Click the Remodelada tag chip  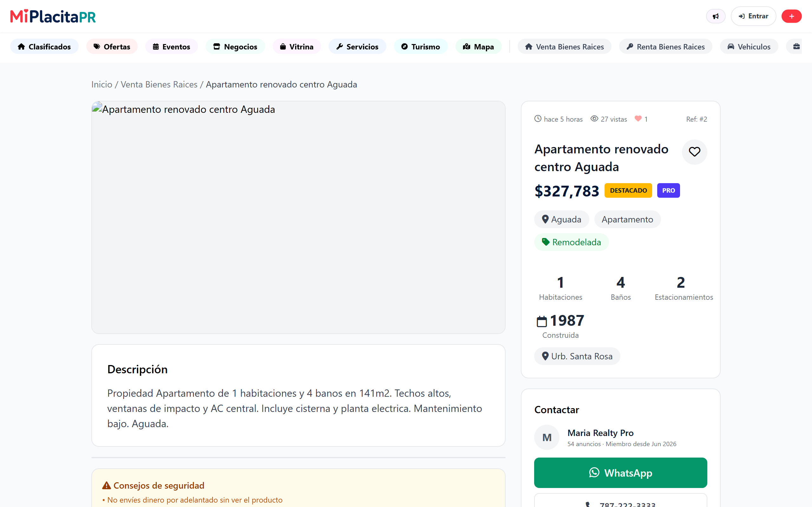tap(571, 242)
